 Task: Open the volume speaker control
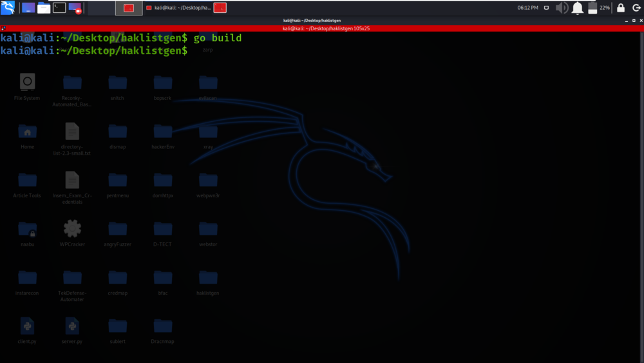click(562, 8)
